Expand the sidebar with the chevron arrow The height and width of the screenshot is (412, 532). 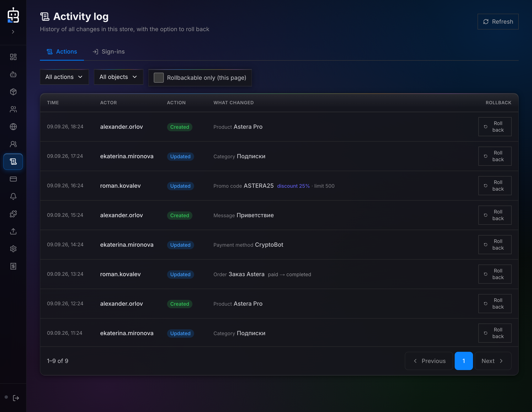coord(13,32)
